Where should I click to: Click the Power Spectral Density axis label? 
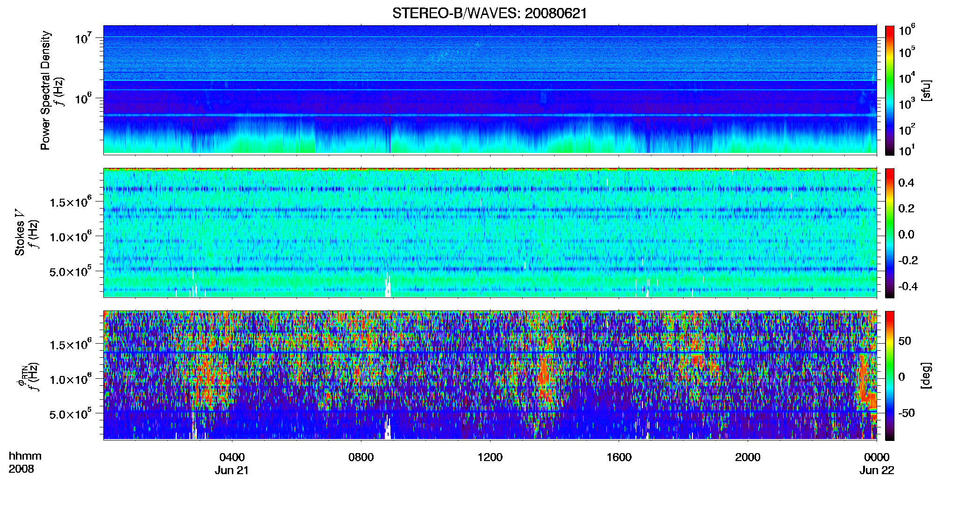click(x=45, y=90)
